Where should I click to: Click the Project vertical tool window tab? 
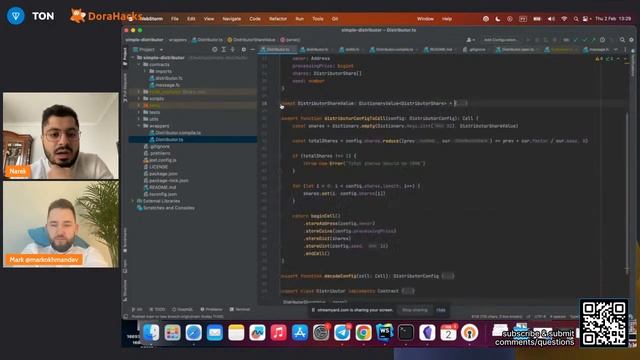pos(125,56)
